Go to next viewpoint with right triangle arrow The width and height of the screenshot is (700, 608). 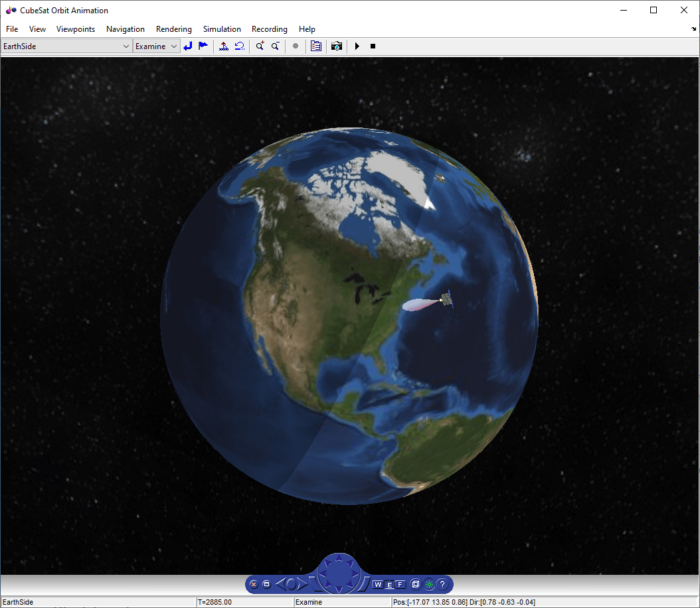click(x=302, y=584)
